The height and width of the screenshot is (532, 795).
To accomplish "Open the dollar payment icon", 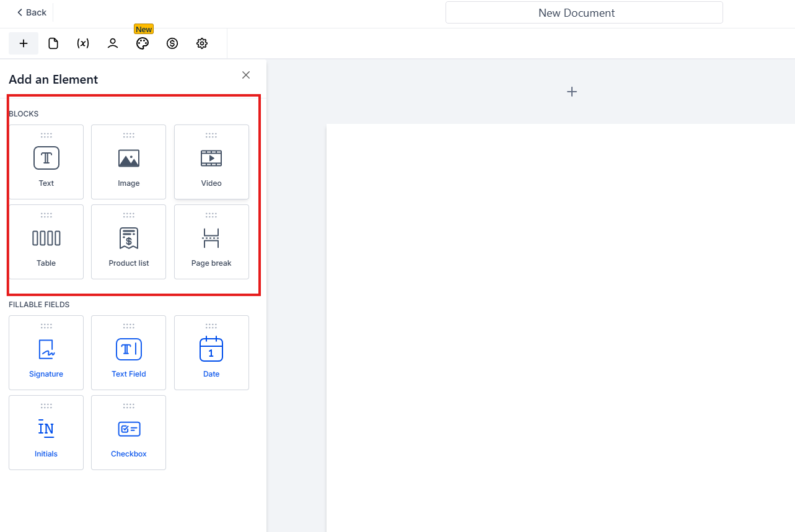I will pyautogui.click(x=172, y=43).
